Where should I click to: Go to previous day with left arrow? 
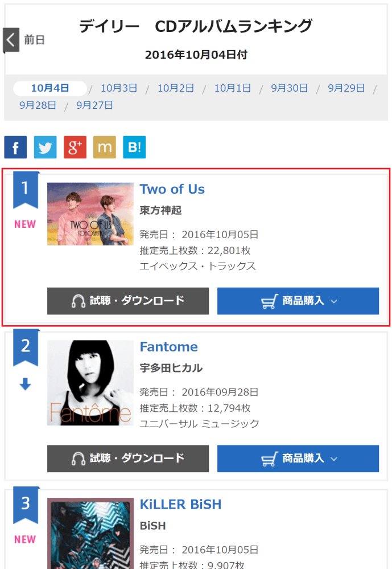coord(11,40)
